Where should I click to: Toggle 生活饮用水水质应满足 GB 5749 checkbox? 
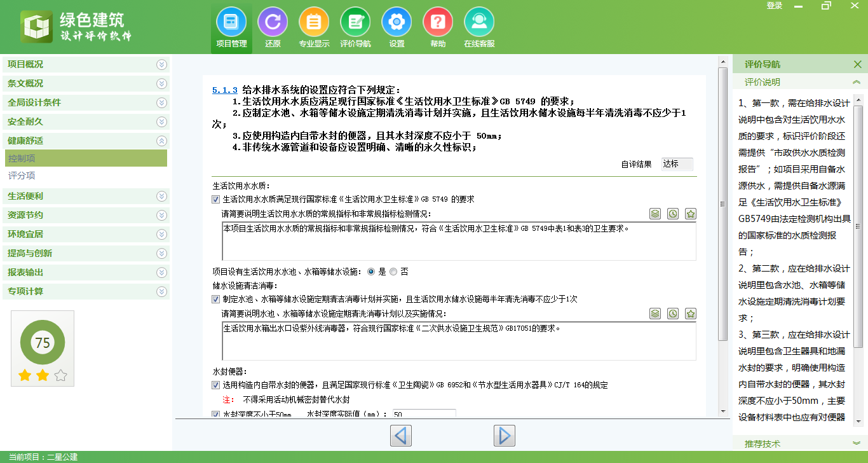click(215, 199)
